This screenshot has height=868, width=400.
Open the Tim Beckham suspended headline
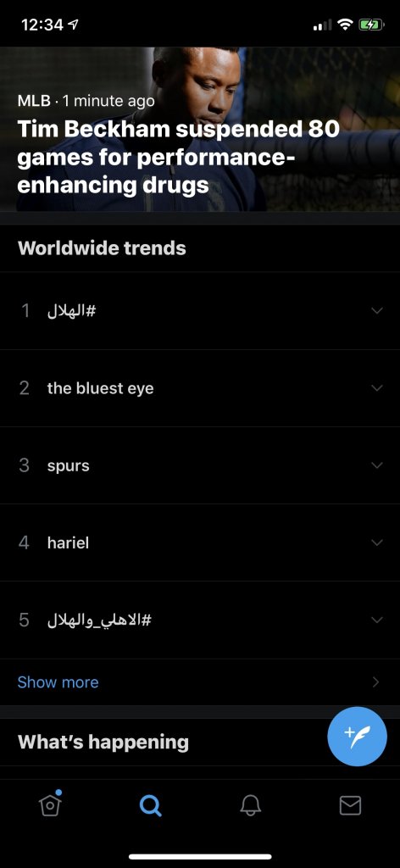(178, 157)
